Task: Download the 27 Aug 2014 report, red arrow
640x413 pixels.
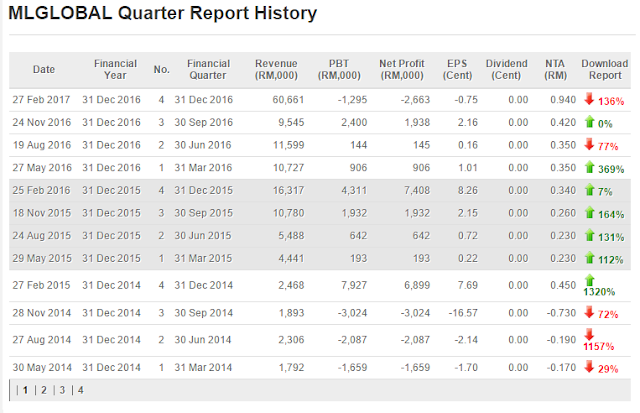Action: [589, 335]
